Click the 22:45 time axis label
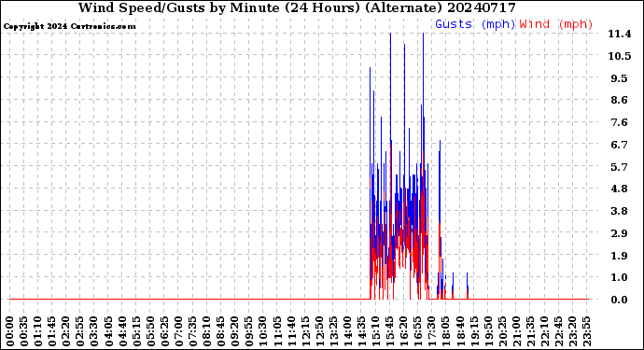Viewport: 644px width, 350px height. coord(558,331)
